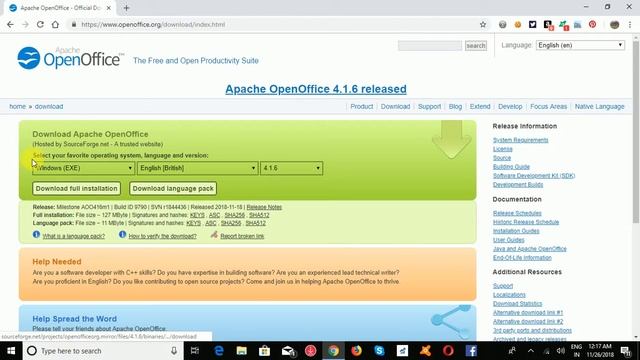The image size is (640, 360).
Task: Open Alternative download link #1
Action: (x=528, y=313)
